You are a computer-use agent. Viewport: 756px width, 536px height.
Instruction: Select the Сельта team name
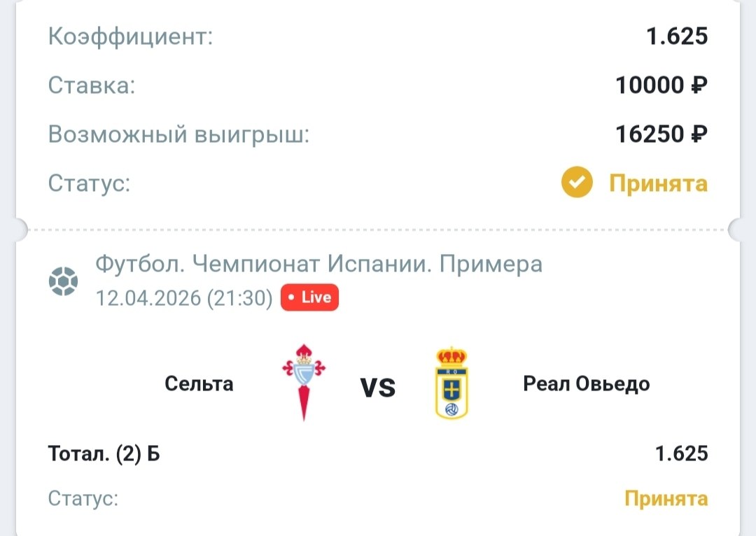(x=199, y=384)
